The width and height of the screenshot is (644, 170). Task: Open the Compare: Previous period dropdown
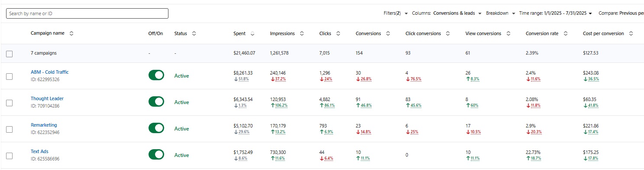pos(621,13)
